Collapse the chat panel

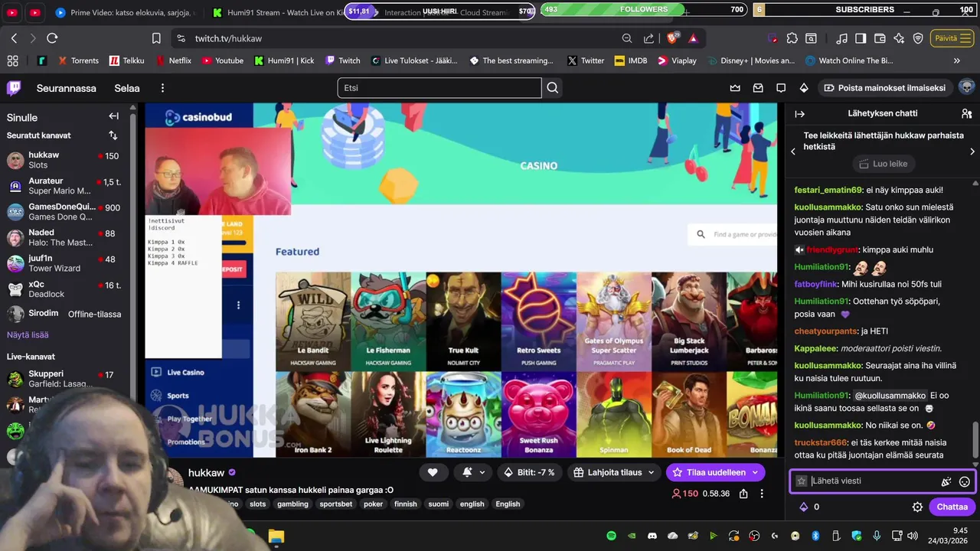pyautogui.click(x=800, y=113)
